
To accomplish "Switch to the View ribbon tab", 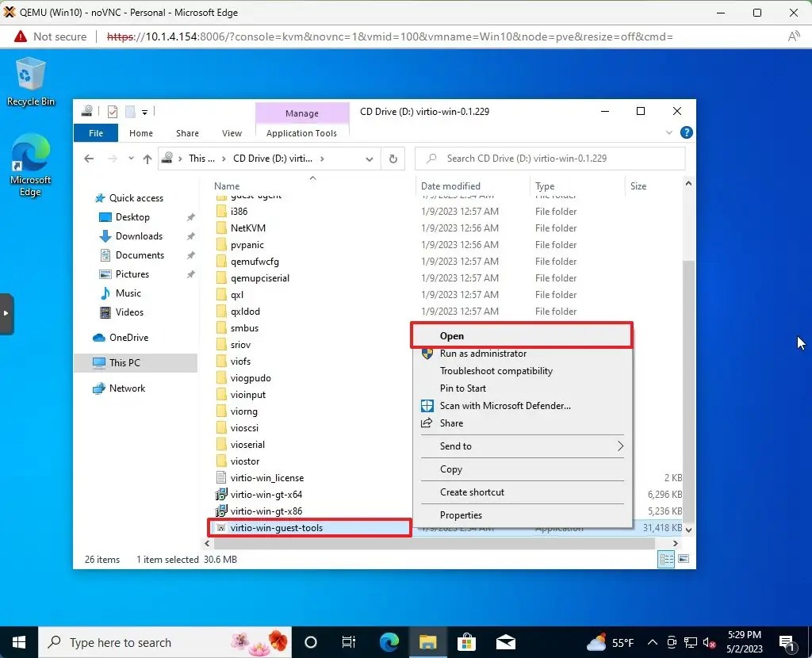I will tap(231, 133).
